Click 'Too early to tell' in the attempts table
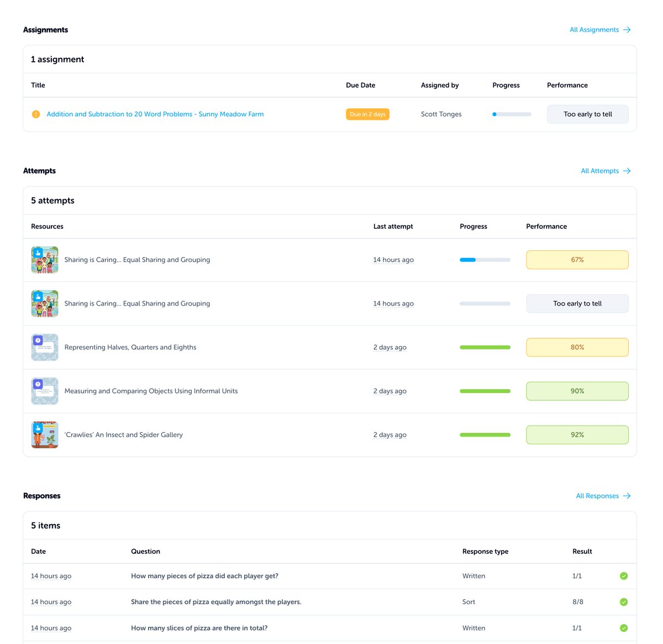Screen dimensions: 663x644 pyautogui.click(x=577, y=303)
